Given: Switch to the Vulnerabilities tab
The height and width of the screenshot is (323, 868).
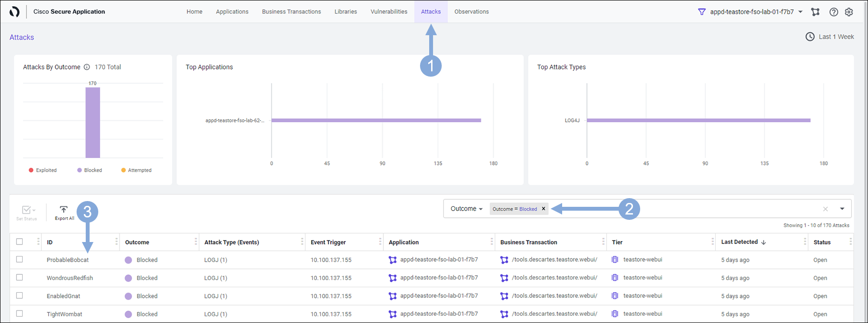Looking at the screenshot, I should point(389,12).
